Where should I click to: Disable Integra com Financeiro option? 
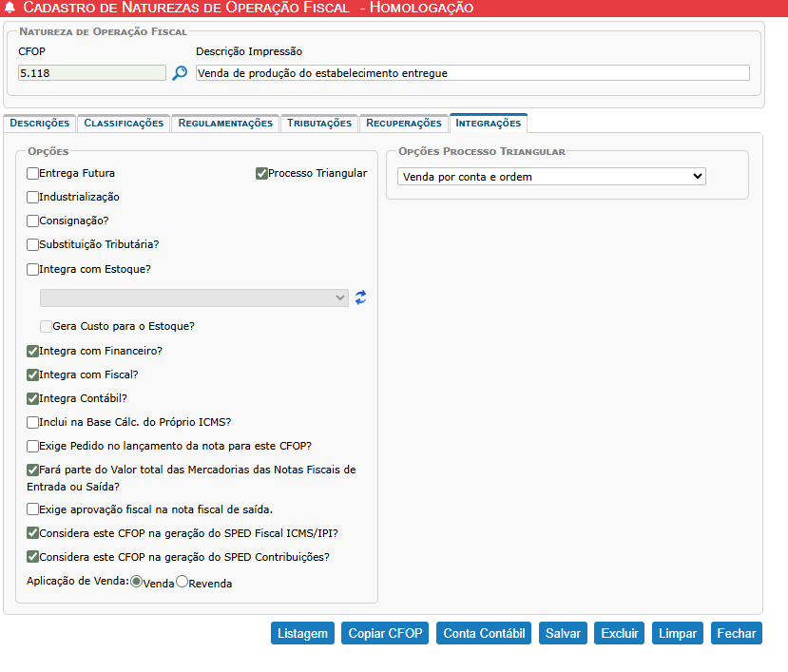click(33, 351)
